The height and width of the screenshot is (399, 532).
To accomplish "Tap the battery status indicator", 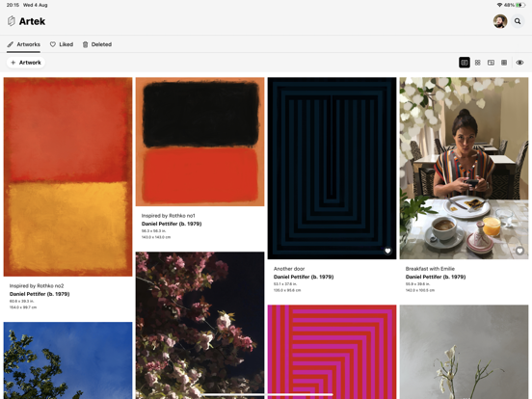I will point(520,5).
